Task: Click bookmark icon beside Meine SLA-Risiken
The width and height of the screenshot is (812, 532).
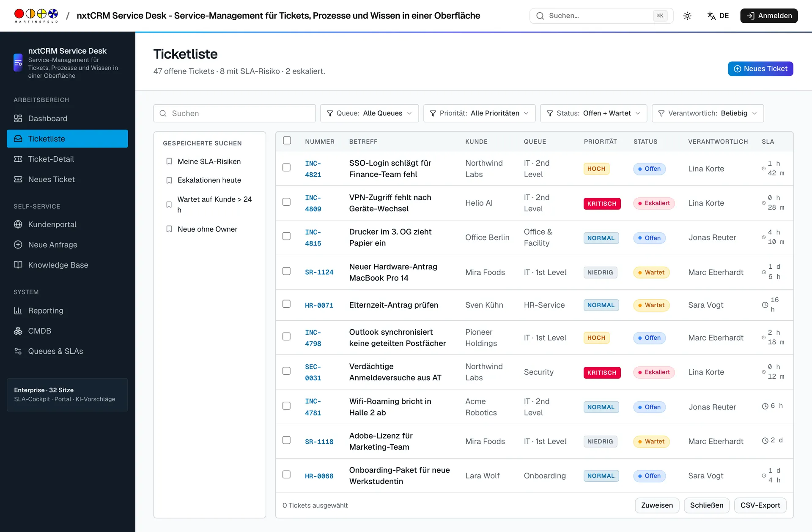Action: click(x=169, y=161)
